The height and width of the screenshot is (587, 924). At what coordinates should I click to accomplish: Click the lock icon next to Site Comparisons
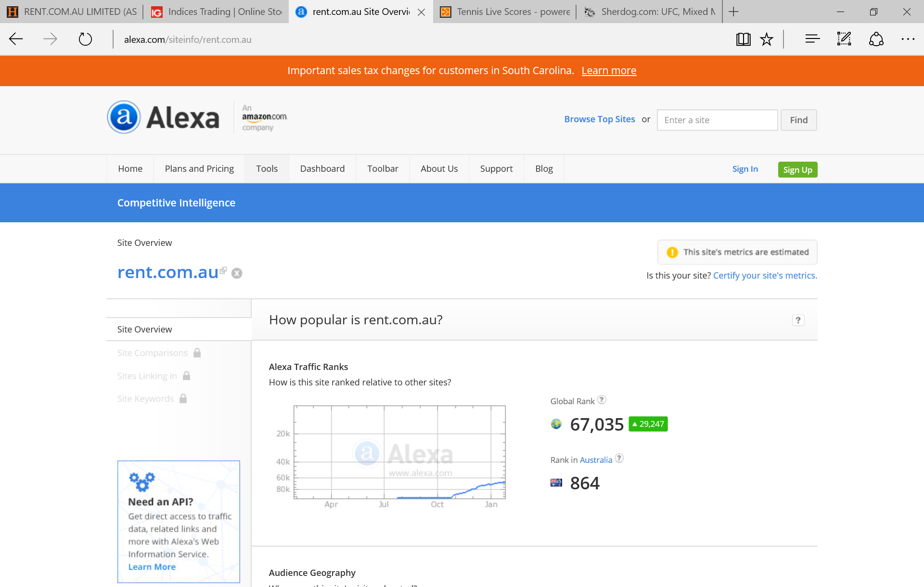coord(197,353)
